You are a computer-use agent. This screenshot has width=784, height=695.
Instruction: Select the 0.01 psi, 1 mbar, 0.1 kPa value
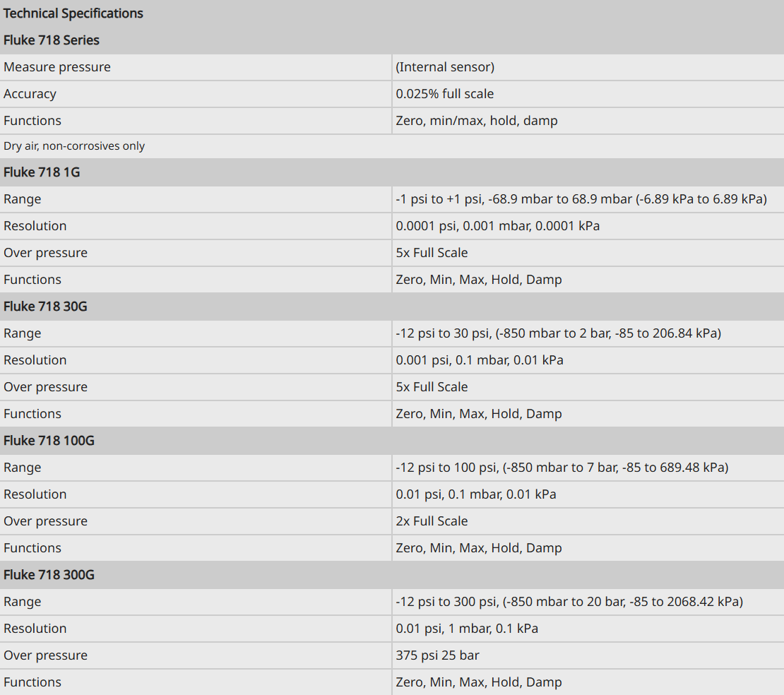pos(466,629)
